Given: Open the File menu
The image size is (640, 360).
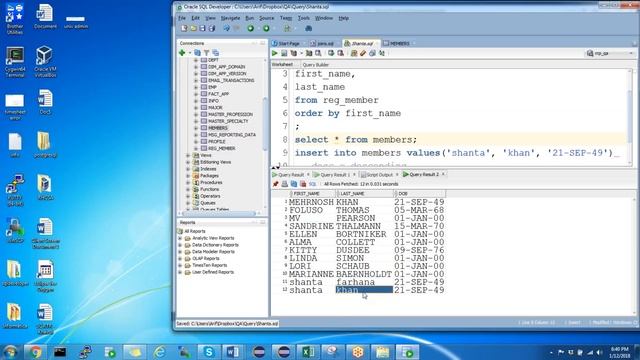Looking at the screenshot, I should coord(182,18).
